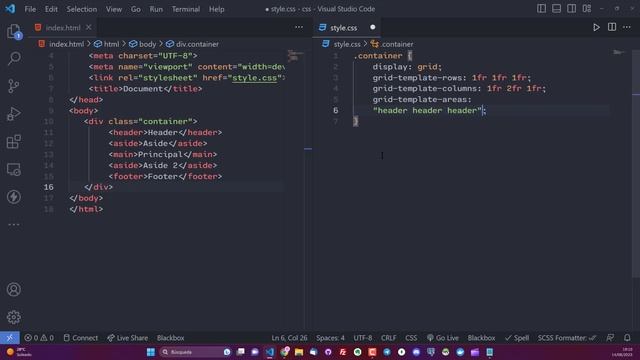This screenshot has height=360, width=640.
Task: Click the unsaved dot on style.css tab
Action: [372, 27]
